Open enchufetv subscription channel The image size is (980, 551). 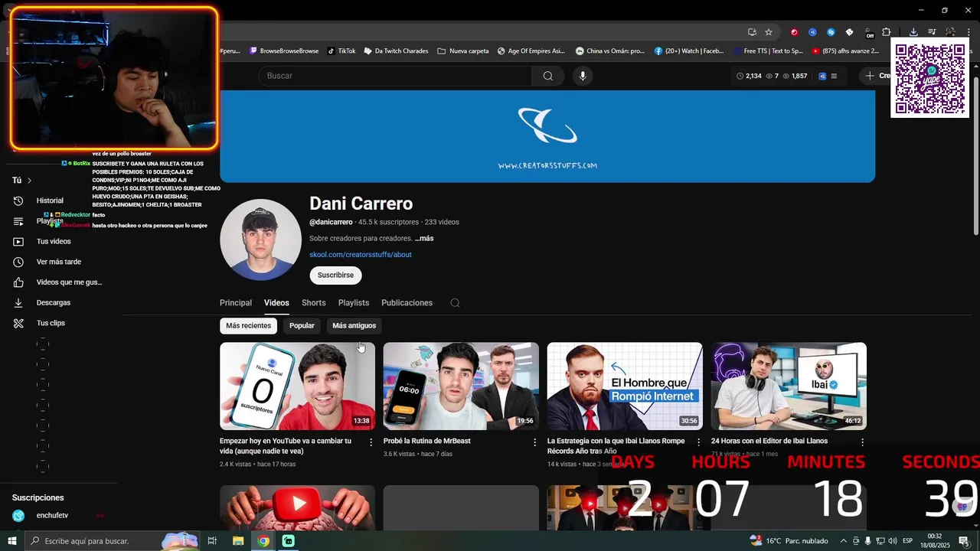[x=52, y=516]
